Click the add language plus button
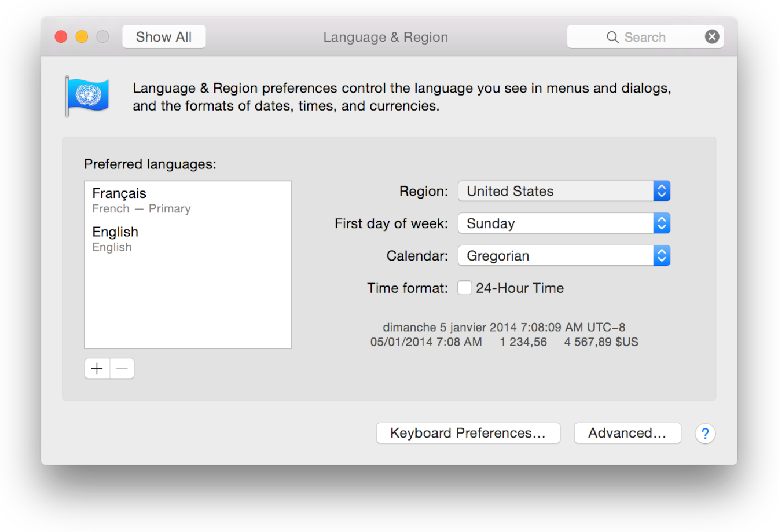 pos(97,368)
